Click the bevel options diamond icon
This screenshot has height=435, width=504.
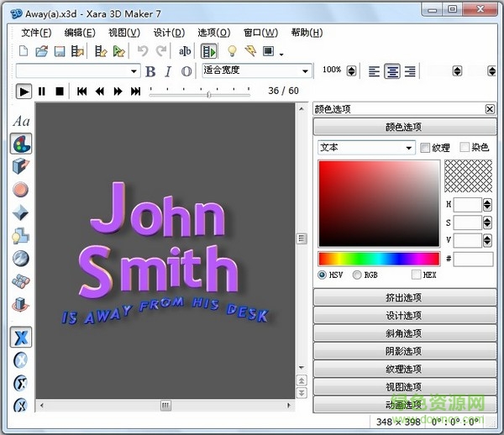point(21,213)
